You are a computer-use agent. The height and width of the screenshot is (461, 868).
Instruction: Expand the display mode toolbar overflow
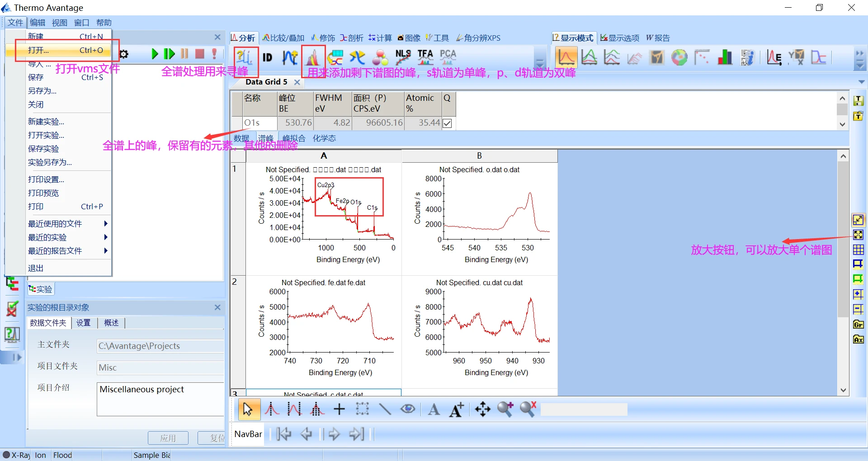tap(860, 66)
